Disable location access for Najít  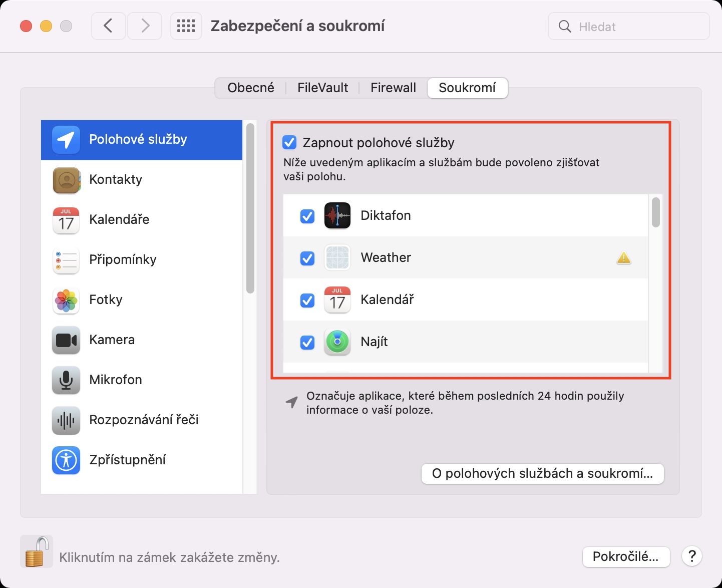click(x=307, y=343)
